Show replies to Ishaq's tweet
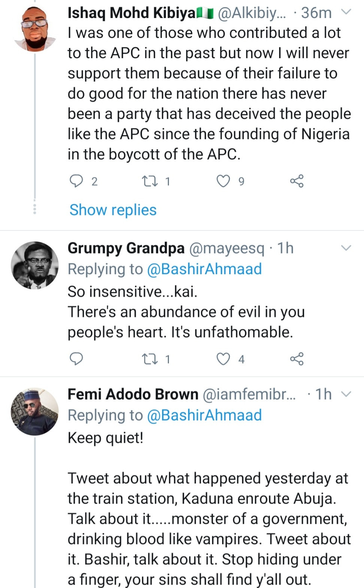Screen dimensions: 364x588 click(113, 210)
